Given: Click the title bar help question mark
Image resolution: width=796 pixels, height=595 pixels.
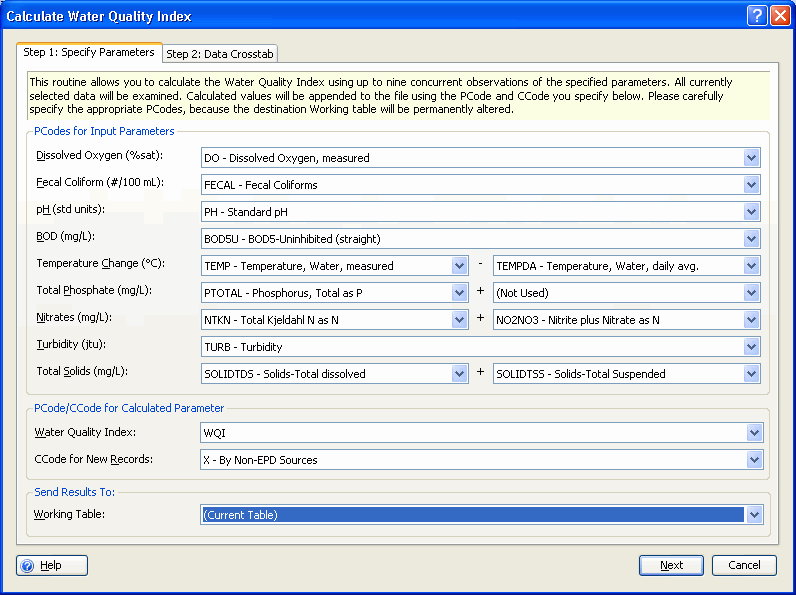Looking at the screenshot, I should (x=758, y=16).
